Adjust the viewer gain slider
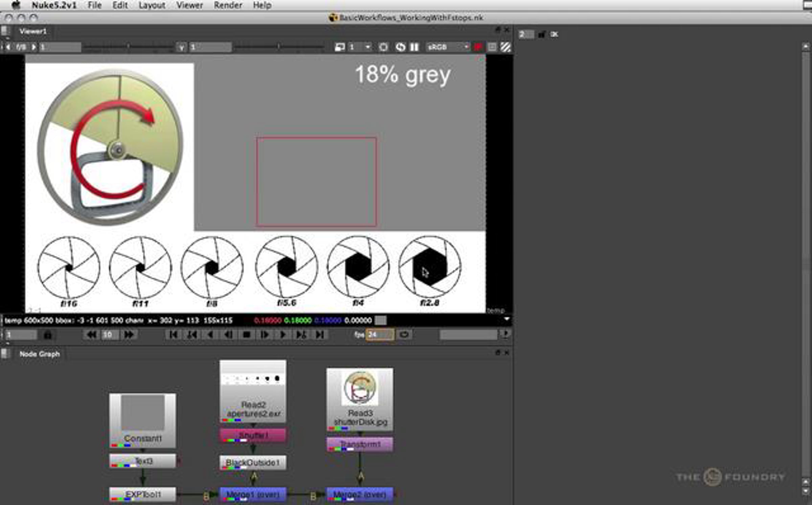This screenshot has width=812, height=505. [x=129, y=47]
